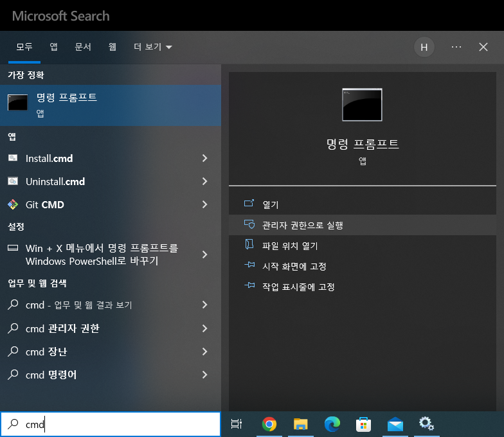Choose 열기 in the action list

(x=363, y=204)
